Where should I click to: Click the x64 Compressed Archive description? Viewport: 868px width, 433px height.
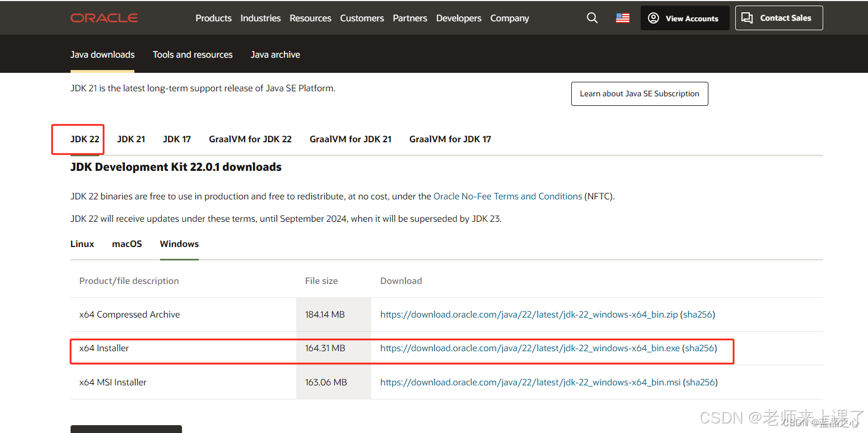coord(129,314)
